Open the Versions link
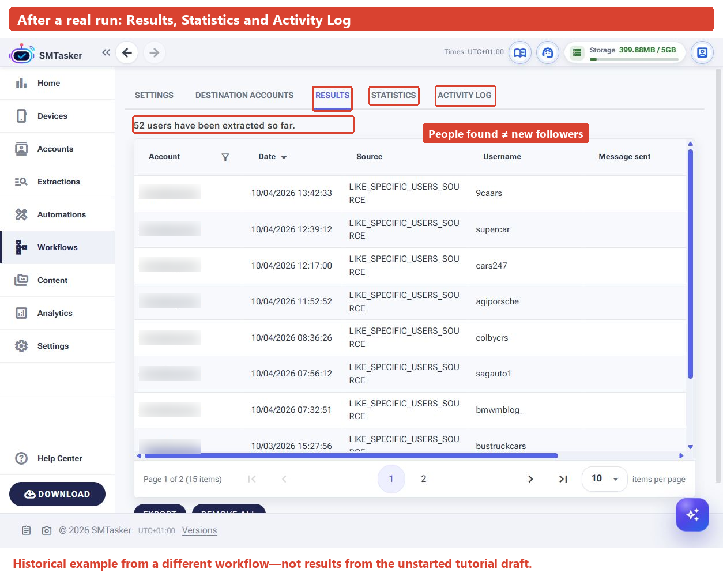The height and width of the screenshot is (588, 723). coord(199,530)
